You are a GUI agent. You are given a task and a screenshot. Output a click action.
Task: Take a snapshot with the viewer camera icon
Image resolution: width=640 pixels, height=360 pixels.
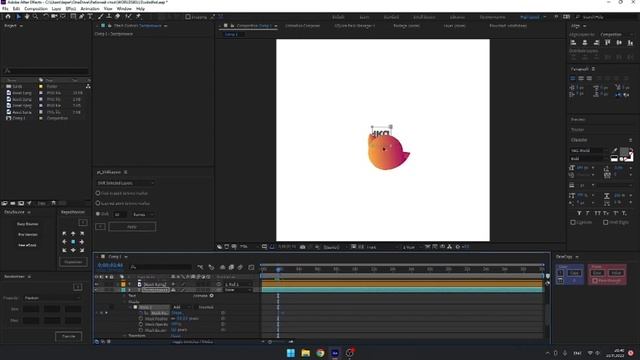coord(302,247)
